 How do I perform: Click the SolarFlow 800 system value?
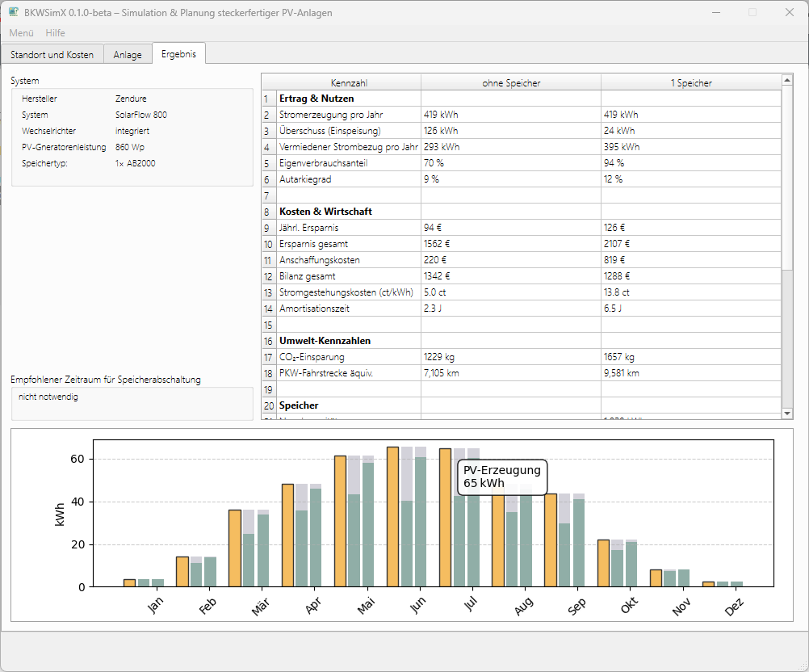tap(140, 115)
